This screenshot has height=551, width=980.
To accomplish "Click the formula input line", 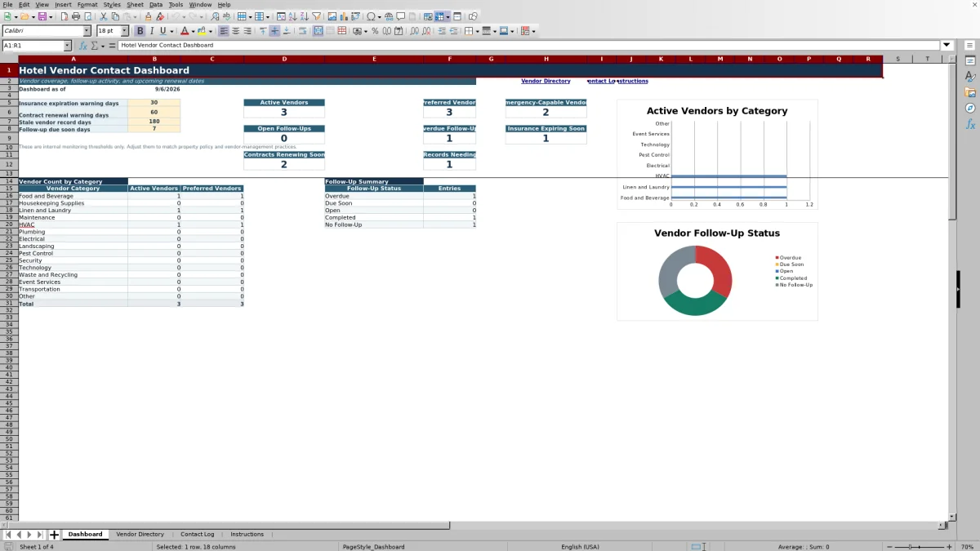I will click(529, 45).
